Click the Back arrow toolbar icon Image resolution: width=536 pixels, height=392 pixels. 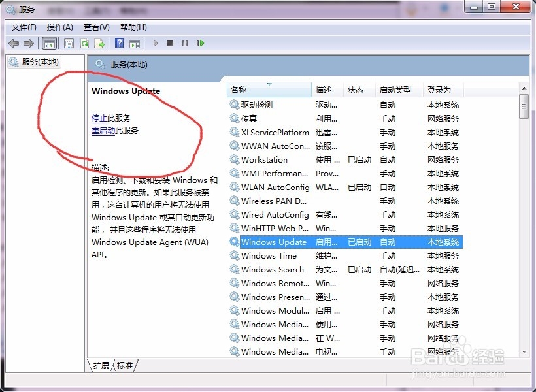pos(14,43)
